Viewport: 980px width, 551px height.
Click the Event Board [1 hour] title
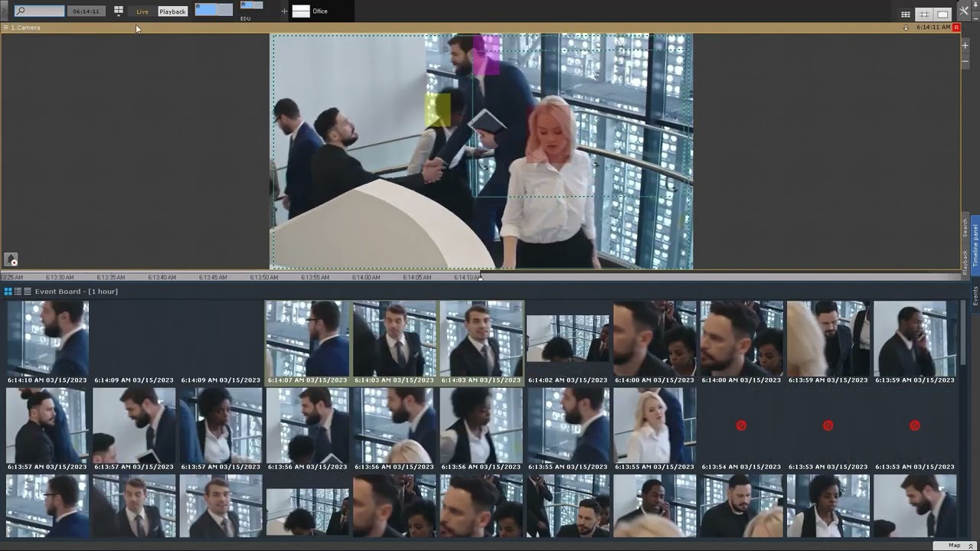[x=77, y=292]
